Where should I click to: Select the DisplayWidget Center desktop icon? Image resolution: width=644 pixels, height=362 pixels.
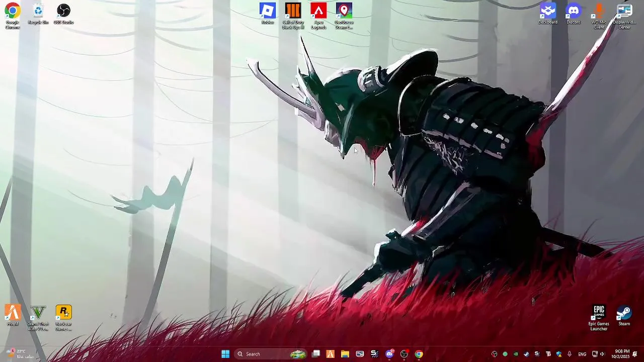click(x=624, y=16)
